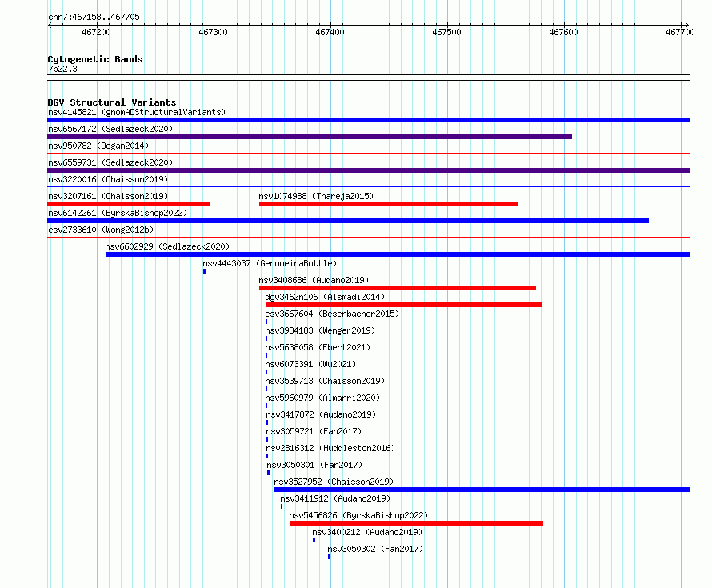Click the nsv4145821 gnomADStructuralVariants label

[137, 112]
